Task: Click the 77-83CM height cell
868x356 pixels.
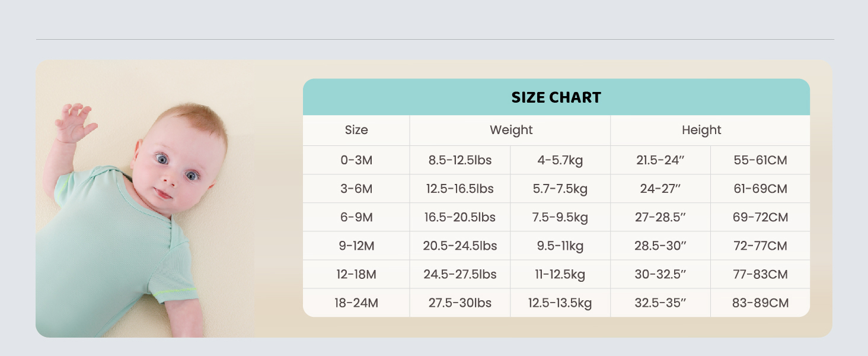Action: [x=760, y=274]
